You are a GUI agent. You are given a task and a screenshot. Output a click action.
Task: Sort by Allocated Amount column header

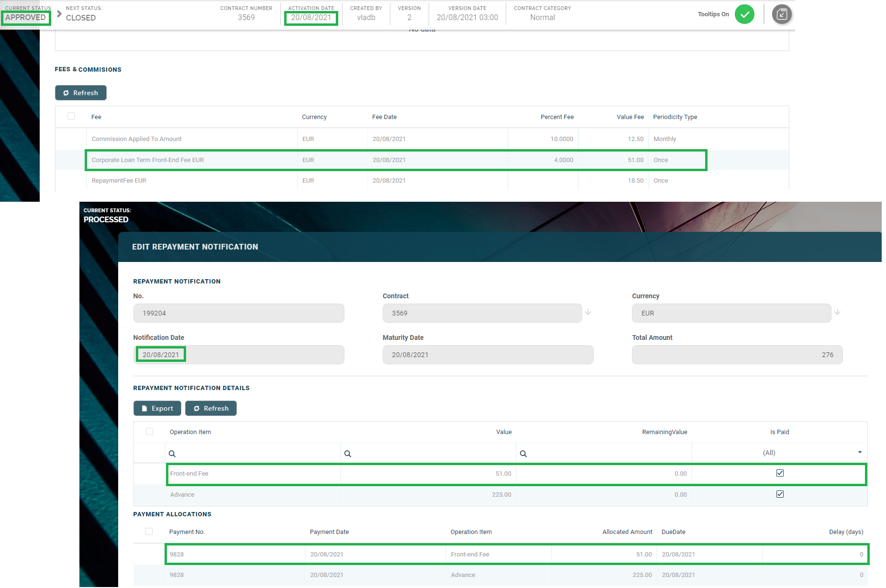627,532
